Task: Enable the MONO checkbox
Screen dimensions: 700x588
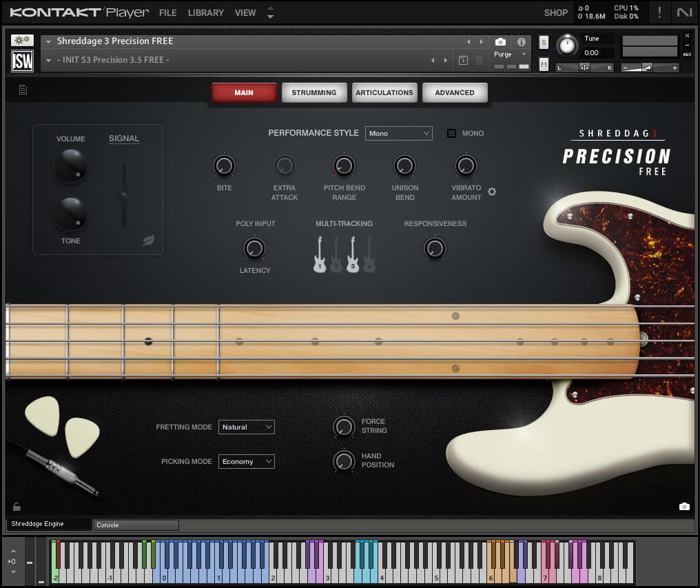Action: click(451, 133)
